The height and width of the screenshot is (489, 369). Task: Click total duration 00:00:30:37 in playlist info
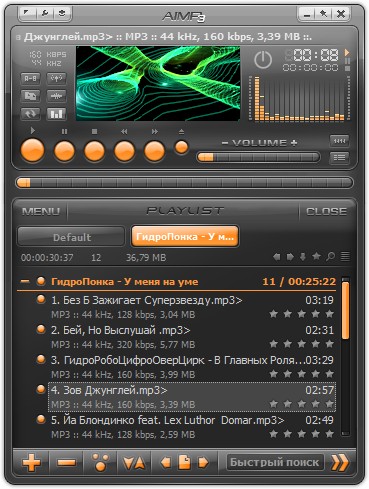pos(47,257)
